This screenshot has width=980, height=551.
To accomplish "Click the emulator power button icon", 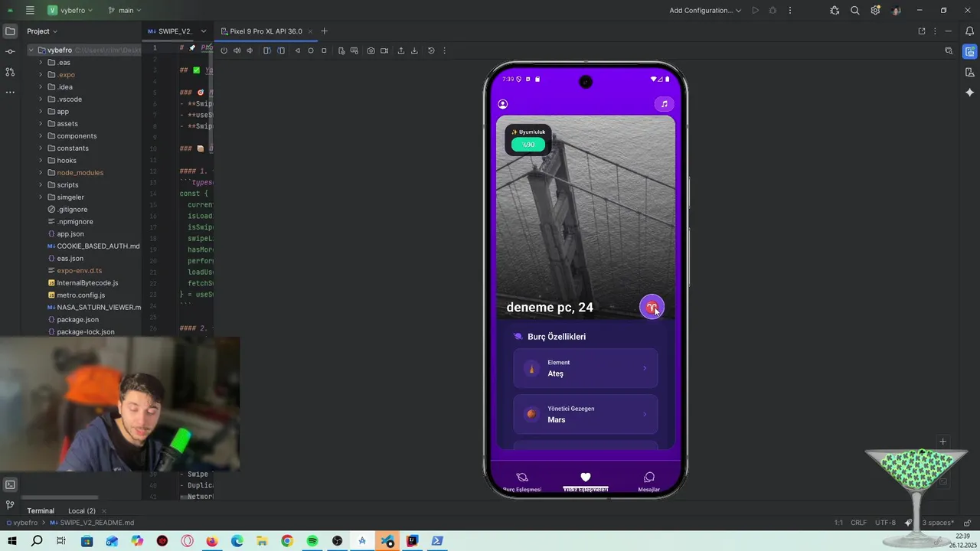I will pyautogui.click(x=224, y=51).
